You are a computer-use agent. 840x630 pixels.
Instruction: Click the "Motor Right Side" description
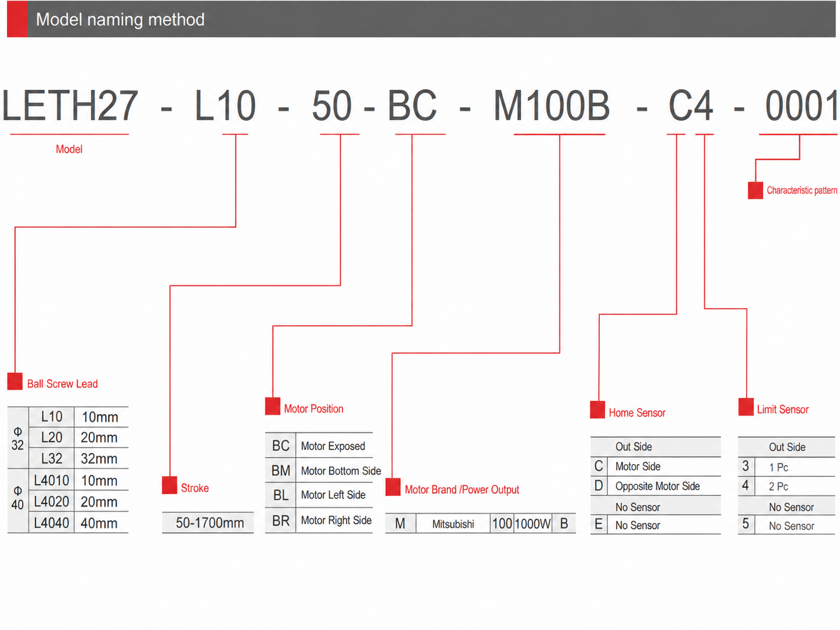pyautogui.click(x=336, y=520)
